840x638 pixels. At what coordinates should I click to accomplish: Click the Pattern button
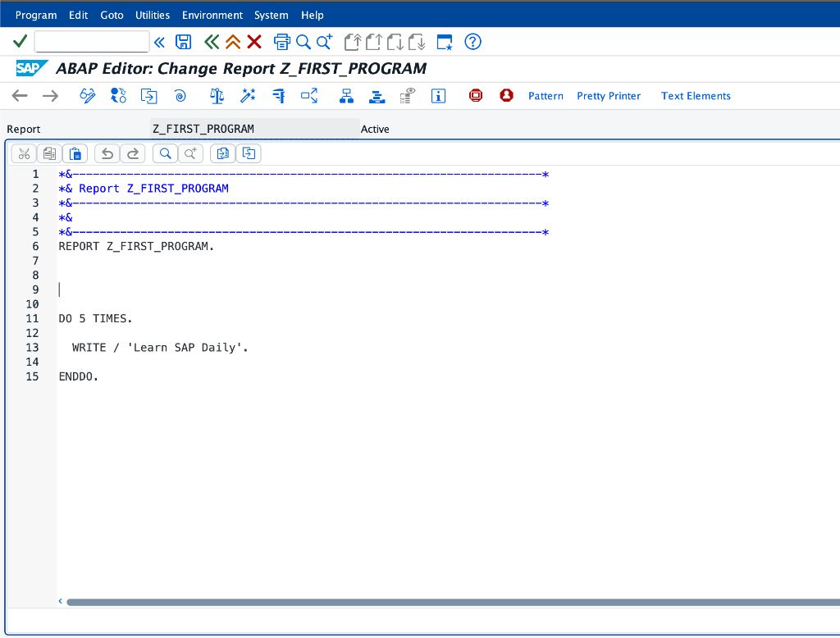click(x=546, y=96)
